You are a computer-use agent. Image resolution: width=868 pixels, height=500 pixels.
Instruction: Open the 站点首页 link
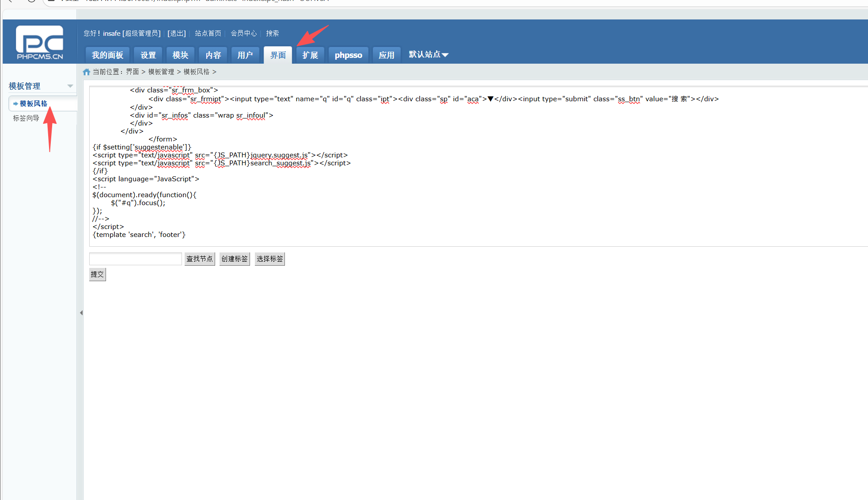208,34
